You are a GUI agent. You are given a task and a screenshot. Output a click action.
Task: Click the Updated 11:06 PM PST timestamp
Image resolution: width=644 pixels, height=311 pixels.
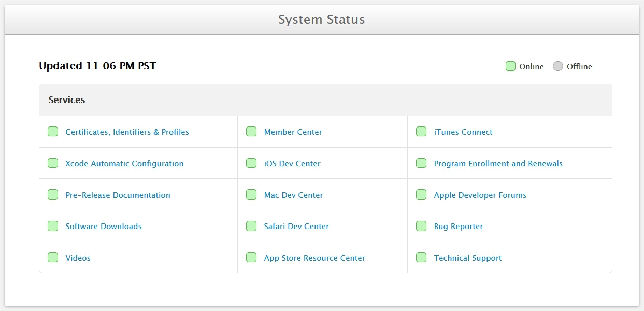click(x=97, y=66)
